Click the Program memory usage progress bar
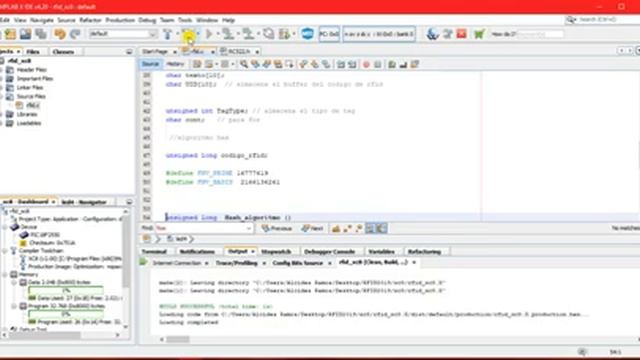This screenshot has height=360, width=640. tap(66, 314)
